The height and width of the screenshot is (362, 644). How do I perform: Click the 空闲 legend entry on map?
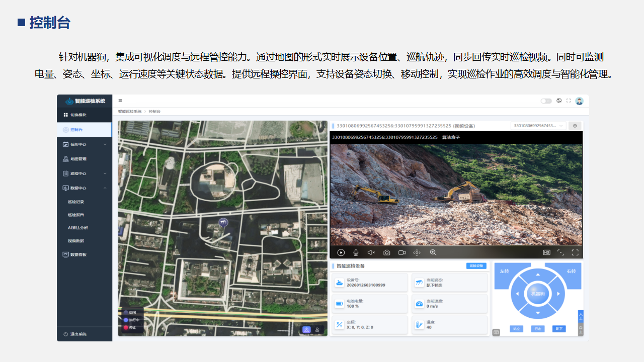click(129, 312)
